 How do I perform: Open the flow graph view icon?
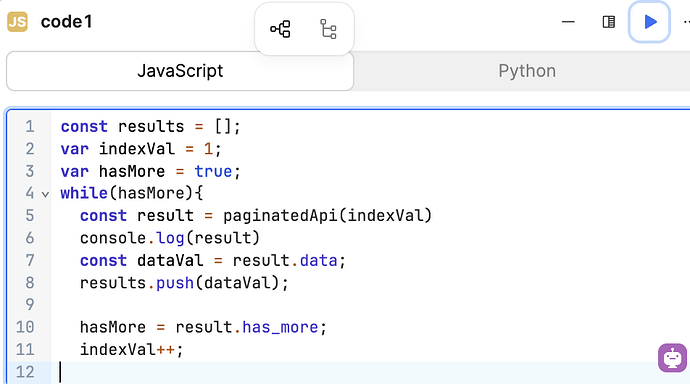[280, 29]
